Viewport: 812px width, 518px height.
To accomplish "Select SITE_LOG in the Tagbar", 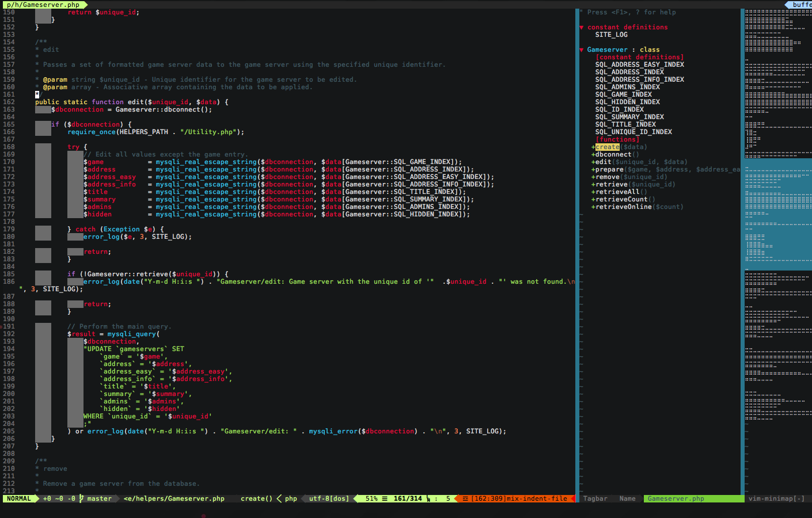I will [611, 35].
